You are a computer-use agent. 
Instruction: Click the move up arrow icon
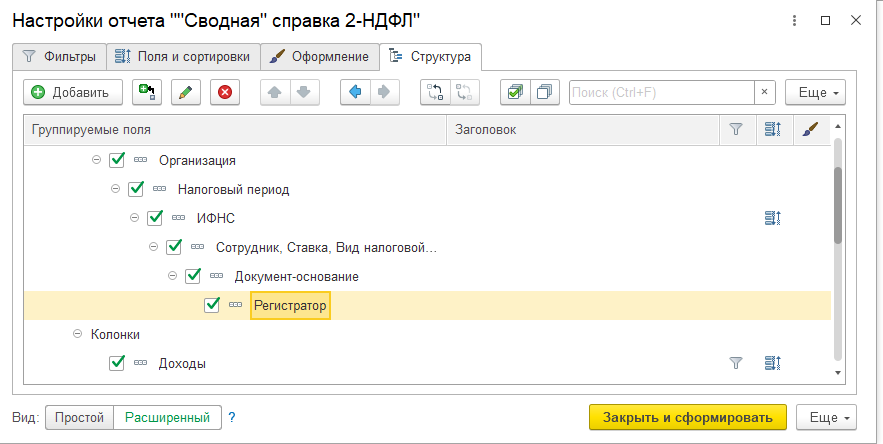coord(275,92)
